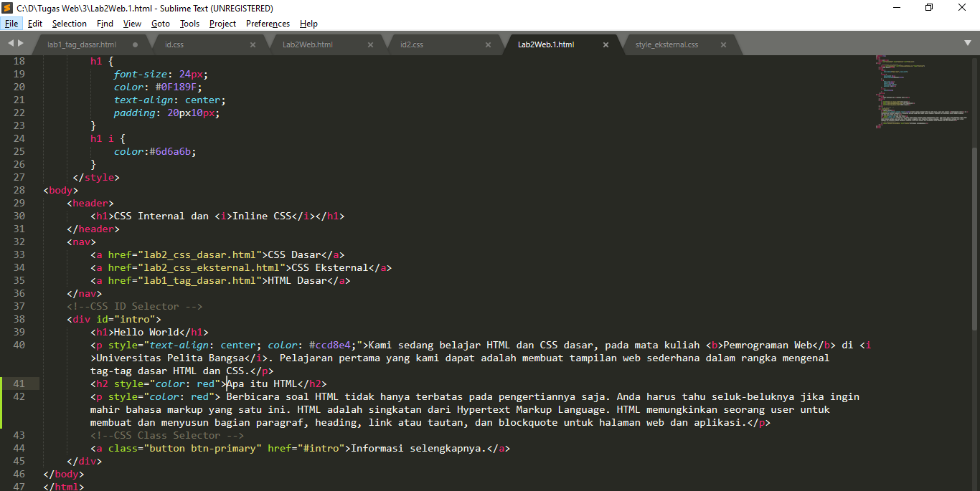Close the style_eksternal.css tab

(x=723, y=44)
